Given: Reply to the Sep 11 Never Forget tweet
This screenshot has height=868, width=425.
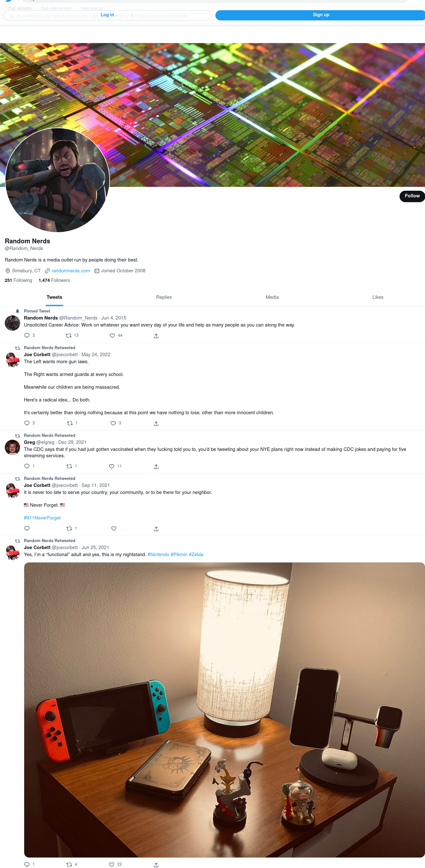Looking at the screenshot, I should [x=27, y=528].
